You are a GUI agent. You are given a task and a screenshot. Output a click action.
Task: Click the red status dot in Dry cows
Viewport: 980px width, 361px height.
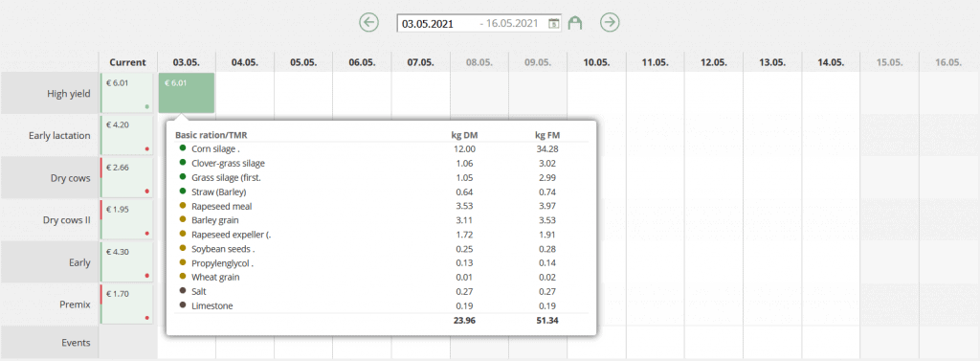(x=146, y=191)
